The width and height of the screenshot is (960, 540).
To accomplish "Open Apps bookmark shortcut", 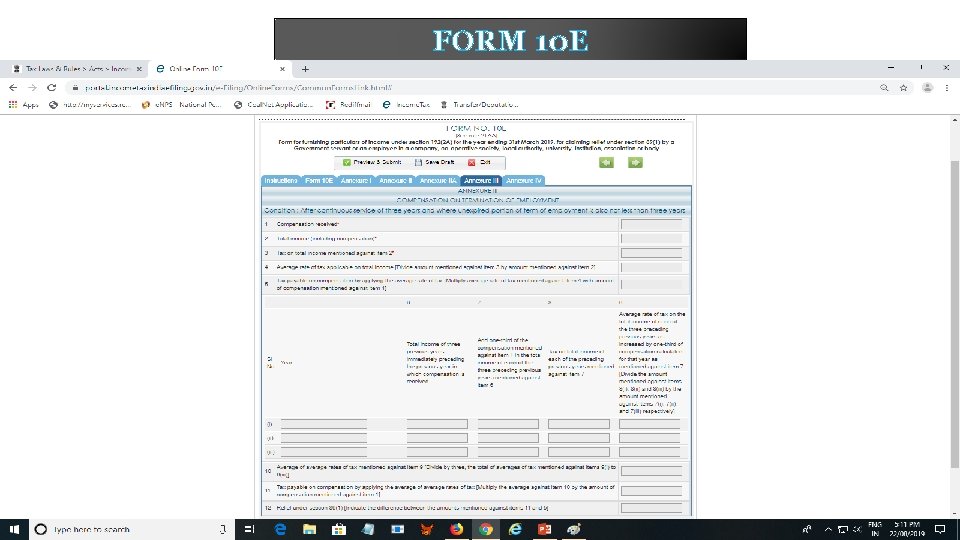I will (24, 105).
